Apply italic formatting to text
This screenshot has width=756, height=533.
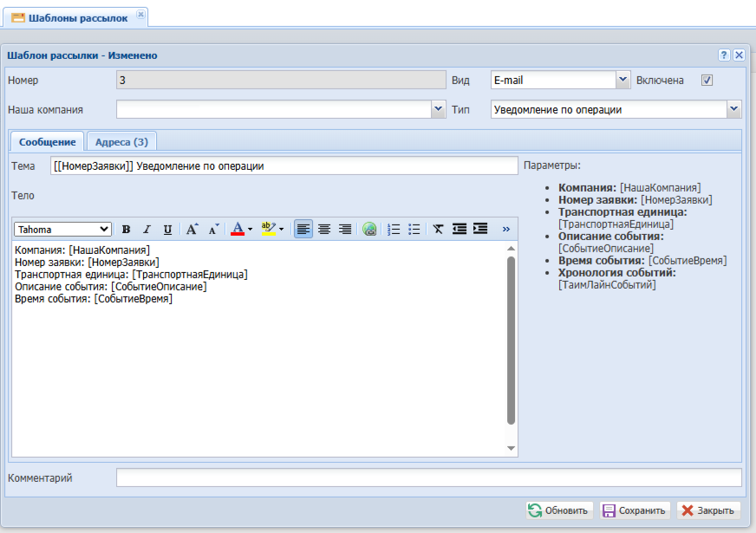tap(147, 230)
